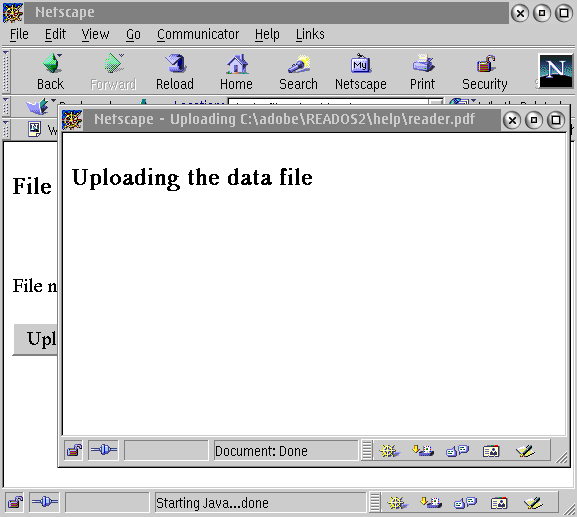Open My Netscape from the toolbar

[x=361, y=72]
